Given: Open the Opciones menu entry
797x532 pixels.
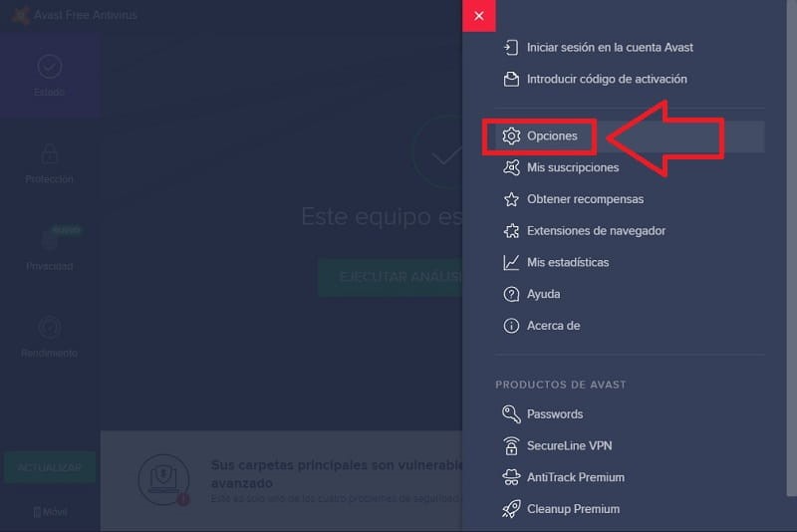Looking at the screenshot, I should [630, 136].
